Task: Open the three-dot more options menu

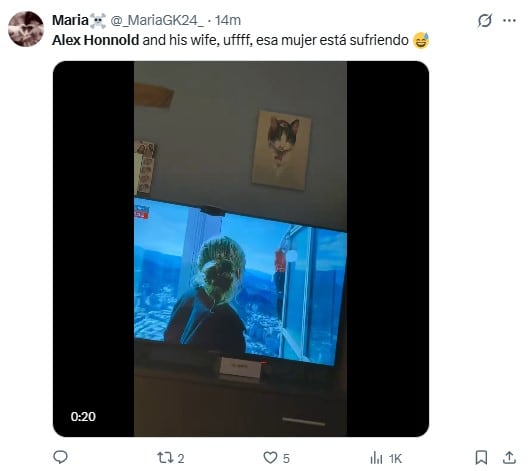Action: point(509,21)
